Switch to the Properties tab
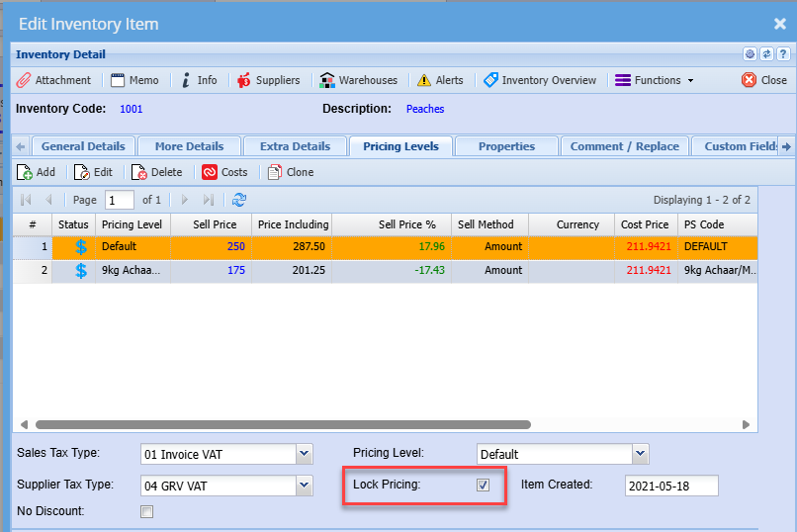Screen dimensions: 797x532 coord(506,146)
